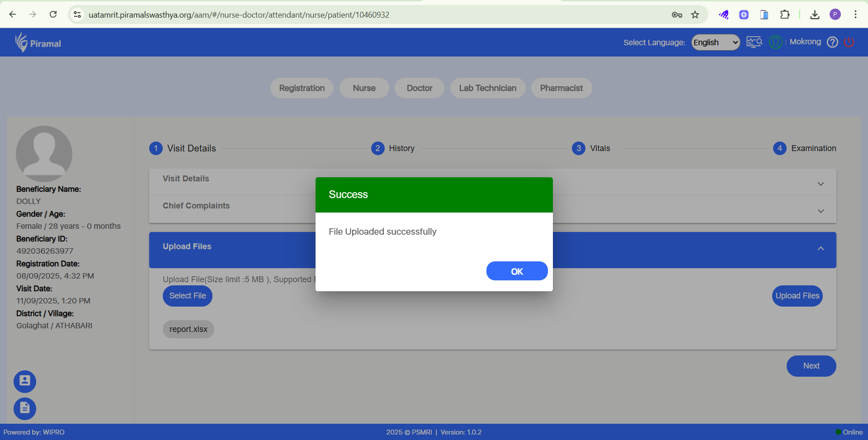Screen dimensions: 868x440
Task: Expand the Chief Complaints section chevron
Action: point(821,211)
